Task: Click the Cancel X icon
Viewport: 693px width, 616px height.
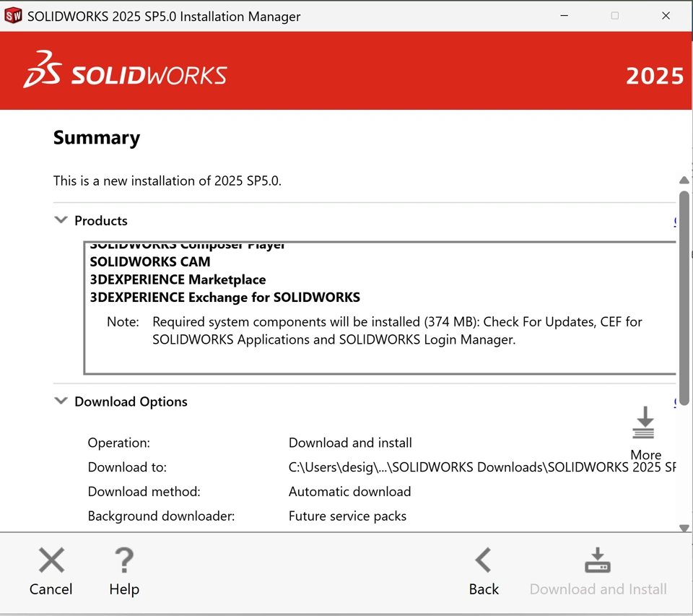Action: (51, 560)
